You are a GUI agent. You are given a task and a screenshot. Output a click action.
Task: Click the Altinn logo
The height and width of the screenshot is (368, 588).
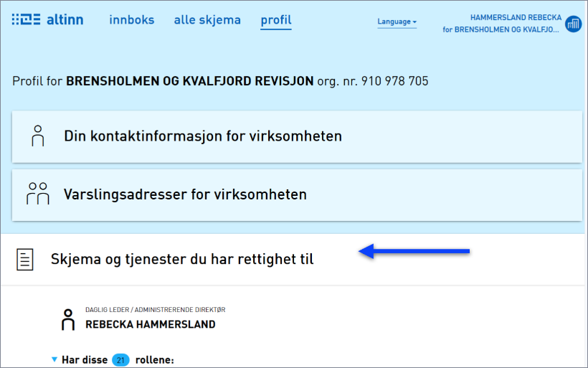pos(47,19)
